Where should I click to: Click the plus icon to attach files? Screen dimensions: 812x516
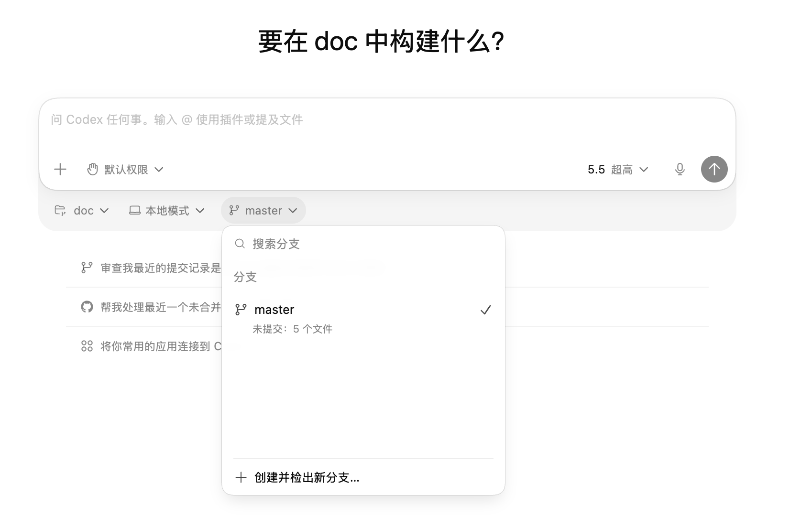click(60, 169)
